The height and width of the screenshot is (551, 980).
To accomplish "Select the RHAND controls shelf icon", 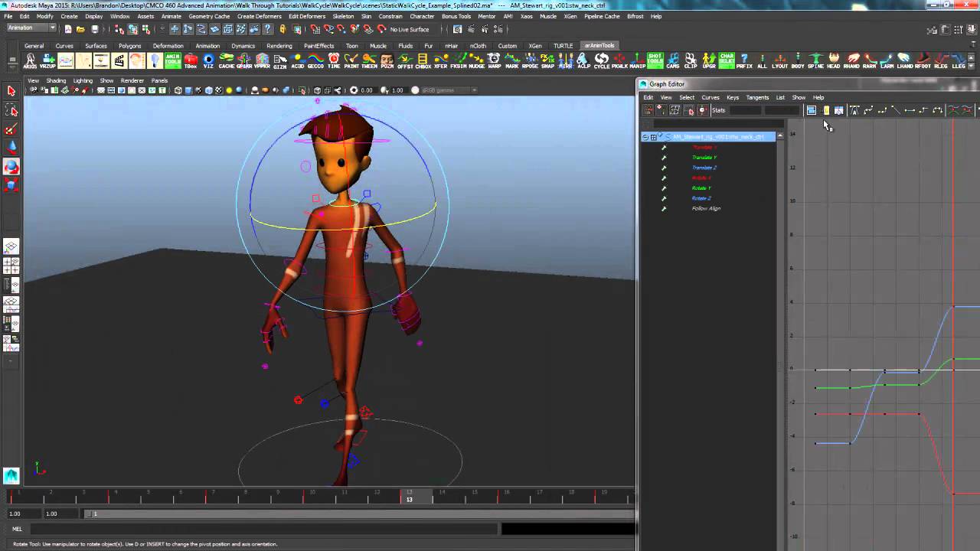I will 851,61.
